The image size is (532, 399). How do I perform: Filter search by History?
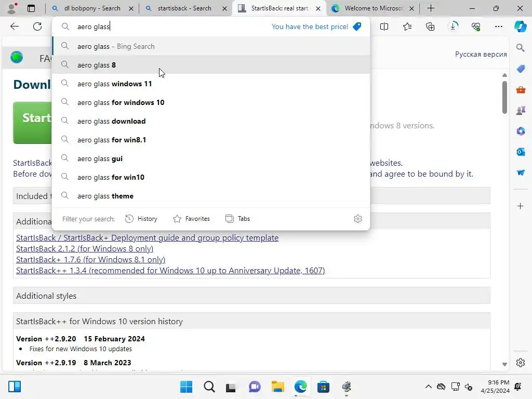point(141,219)
